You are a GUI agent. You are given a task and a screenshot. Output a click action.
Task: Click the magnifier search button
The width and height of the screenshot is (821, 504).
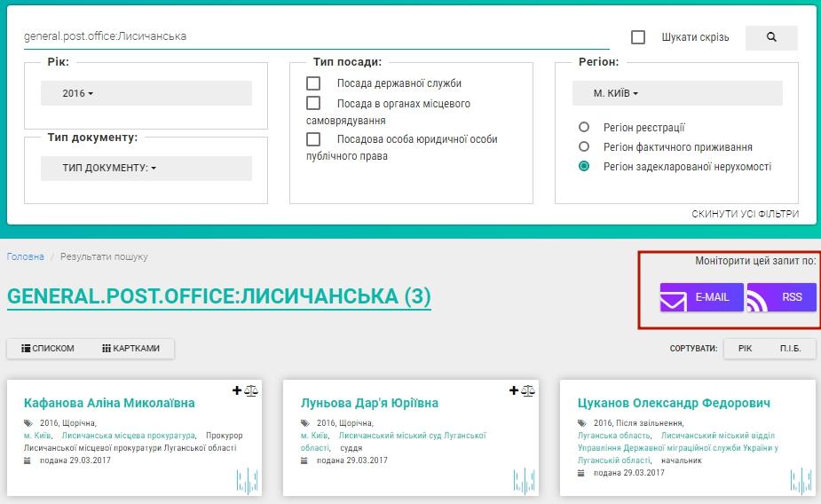point(771,37)
